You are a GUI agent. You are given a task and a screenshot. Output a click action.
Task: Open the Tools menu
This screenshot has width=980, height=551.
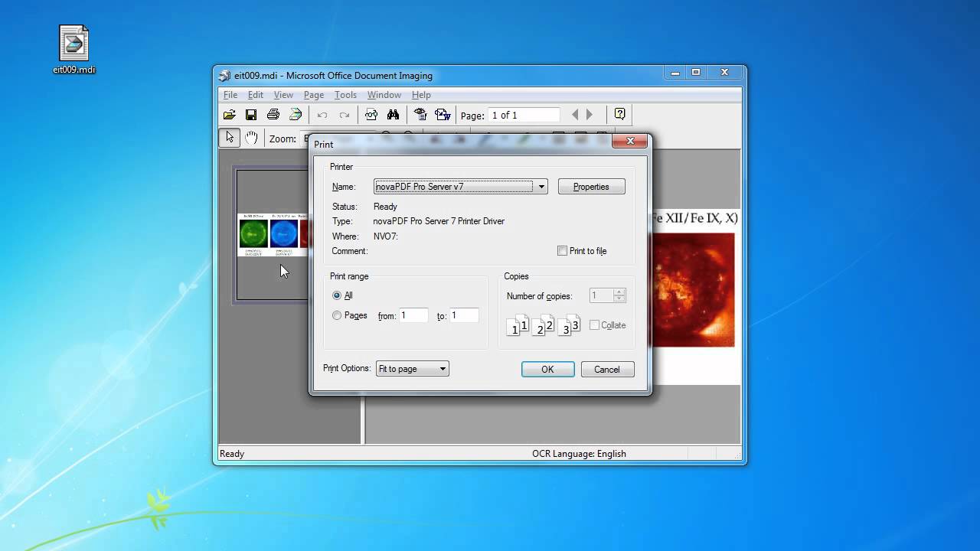coord(345,95)
